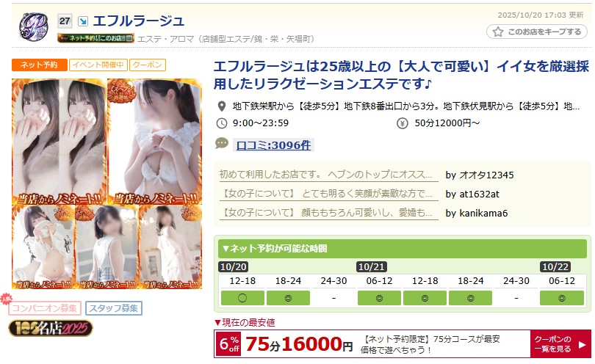Open the review by オオタ12345
Image resolution: width=595 pixels, height=364 pixels.
[x=367, y=175]
